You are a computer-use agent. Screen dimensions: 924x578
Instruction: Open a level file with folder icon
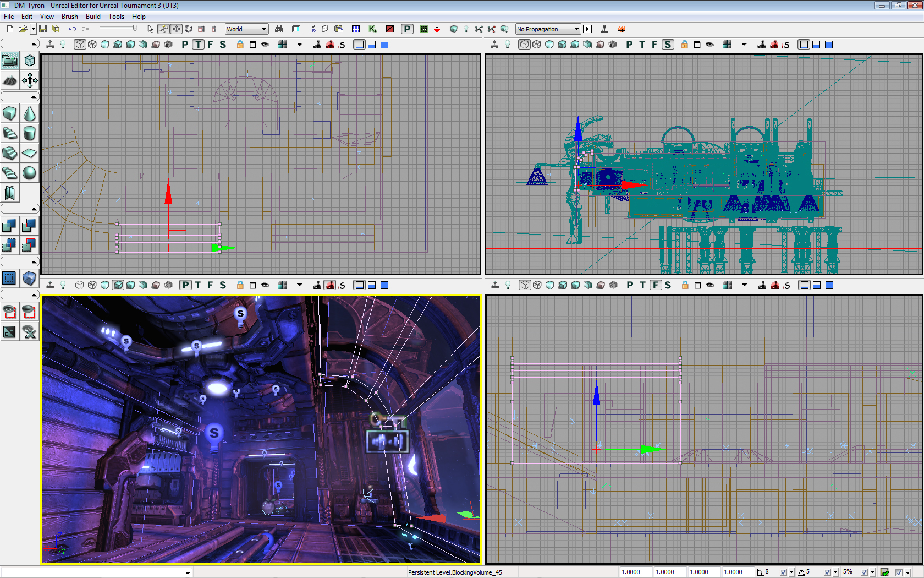pos(23,29)
